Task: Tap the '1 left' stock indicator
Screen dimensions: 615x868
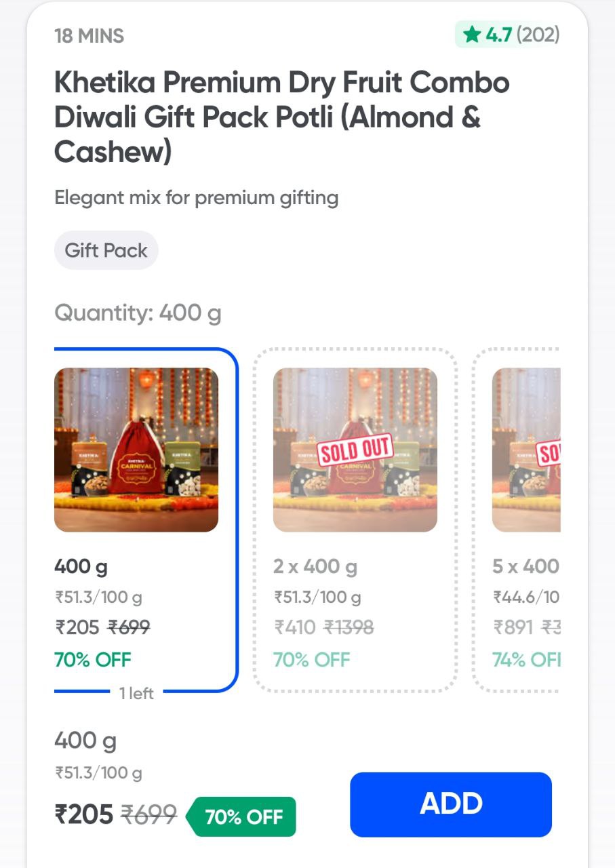Action: (x=136, y=693)
